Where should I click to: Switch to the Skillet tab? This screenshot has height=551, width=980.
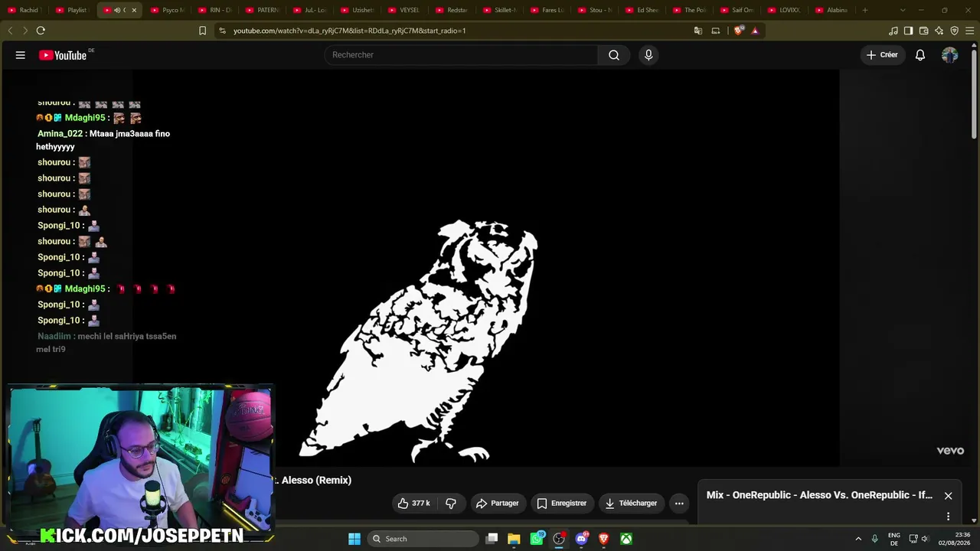[x=500, y=10]
